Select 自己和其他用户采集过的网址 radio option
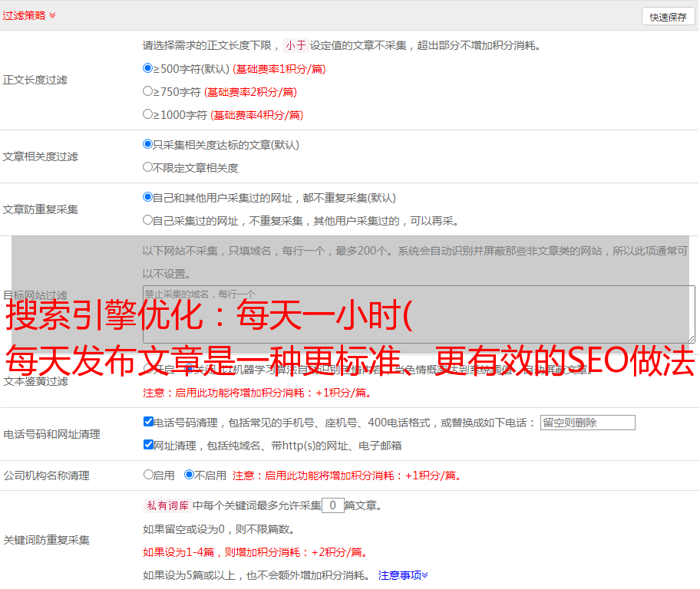 pyautogui.click(x=148, y=197)
